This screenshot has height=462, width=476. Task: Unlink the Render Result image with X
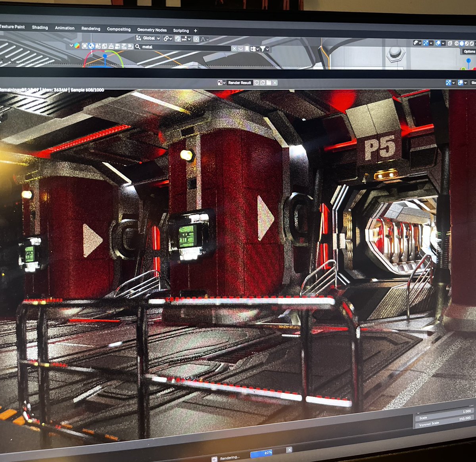click(275, 83)
